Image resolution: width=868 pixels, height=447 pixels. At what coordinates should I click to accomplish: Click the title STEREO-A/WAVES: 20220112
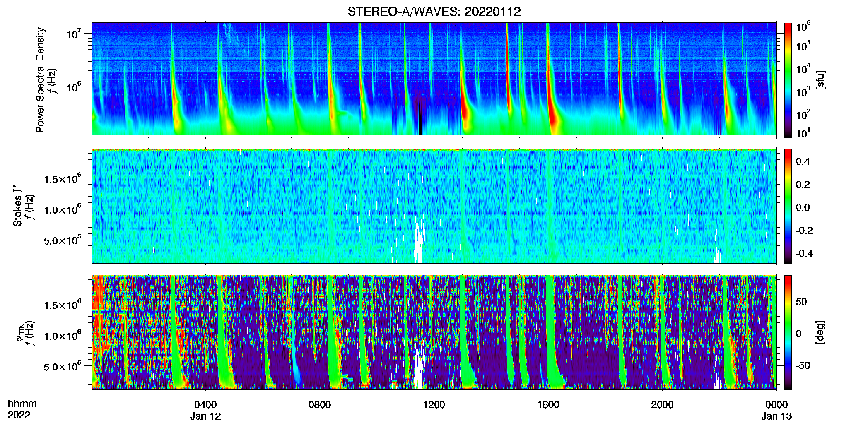point(434,12)
